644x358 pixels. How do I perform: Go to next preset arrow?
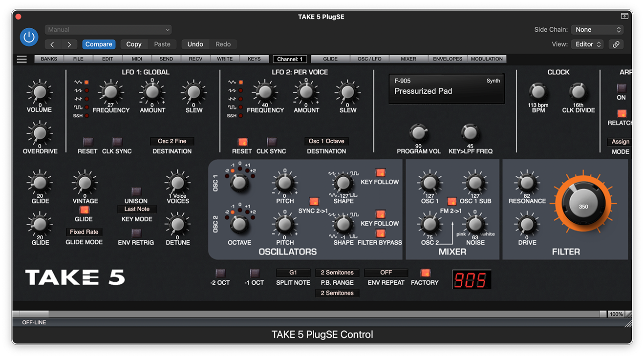[69, 44]
